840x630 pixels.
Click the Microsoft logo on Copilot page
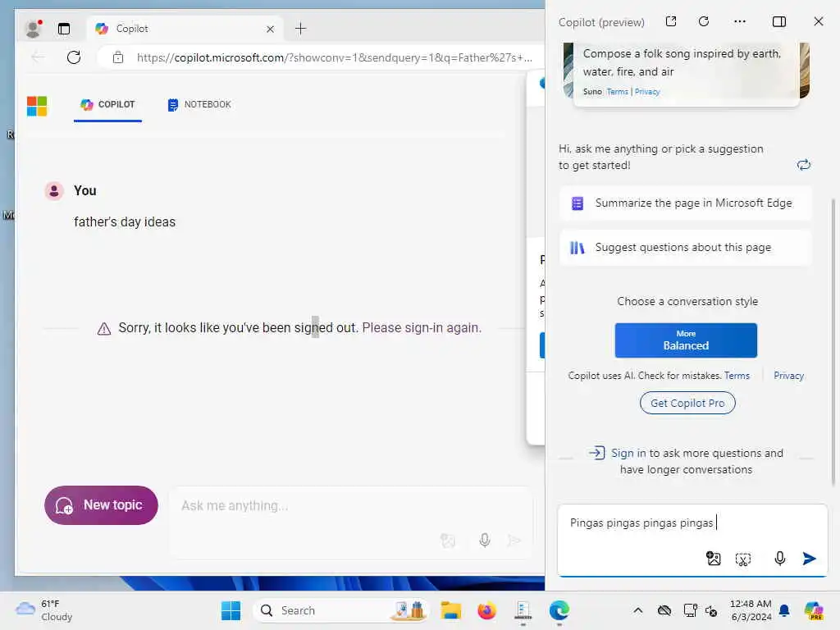point(37,106)
